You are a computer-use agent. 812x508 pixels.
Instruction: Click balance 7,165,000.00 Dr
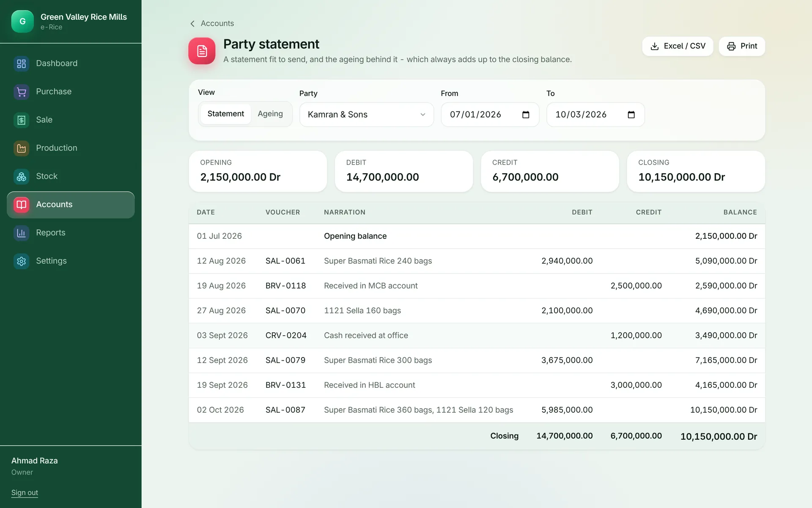coord(726,360)
